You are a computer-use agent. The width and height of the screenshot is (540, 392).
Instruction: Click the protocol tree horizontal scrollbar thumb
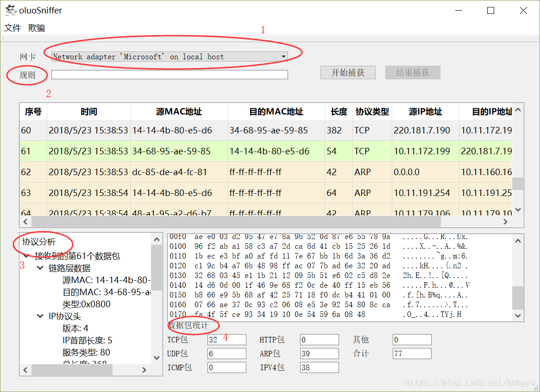[72, 370]
